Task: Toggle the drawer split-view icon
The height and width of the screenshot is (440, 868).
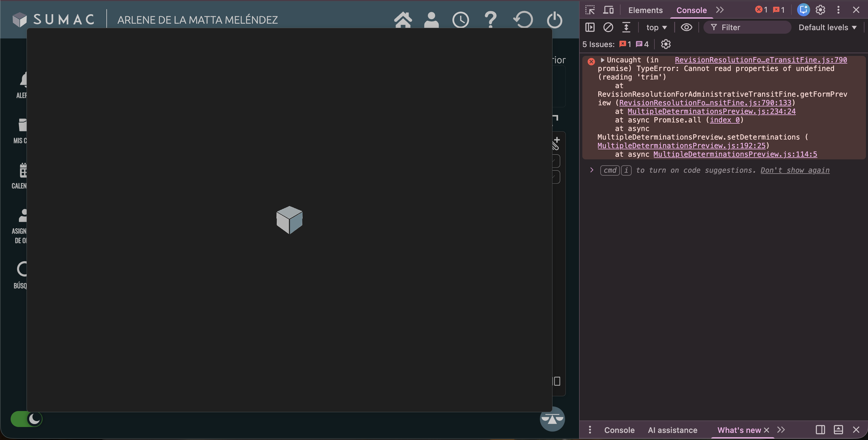Action: (x=820, y=430)
